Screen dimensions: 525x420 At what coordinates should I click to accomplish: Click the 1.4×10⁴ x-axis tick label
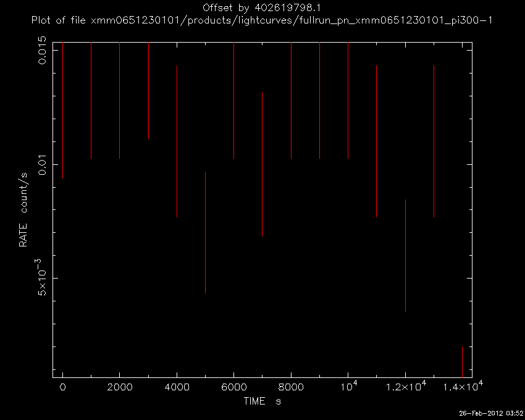463,387
